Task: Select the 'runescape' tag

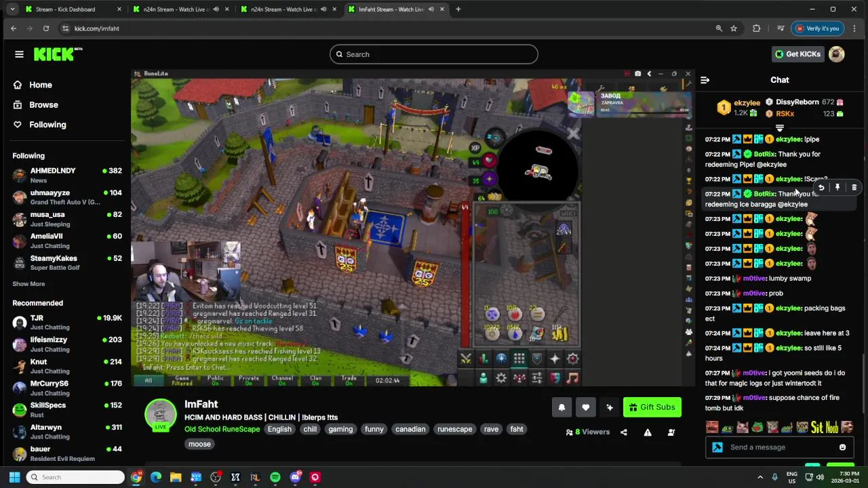Action: [454, 429]
